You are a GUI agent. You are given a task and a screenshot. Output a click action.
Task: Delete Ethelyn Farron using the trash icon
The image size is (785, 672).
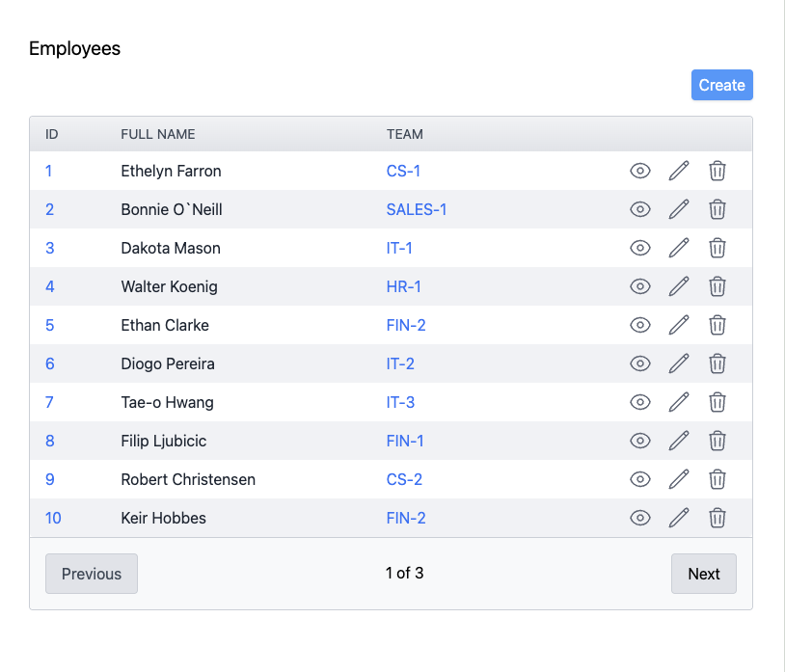click(x=717, y=171)
